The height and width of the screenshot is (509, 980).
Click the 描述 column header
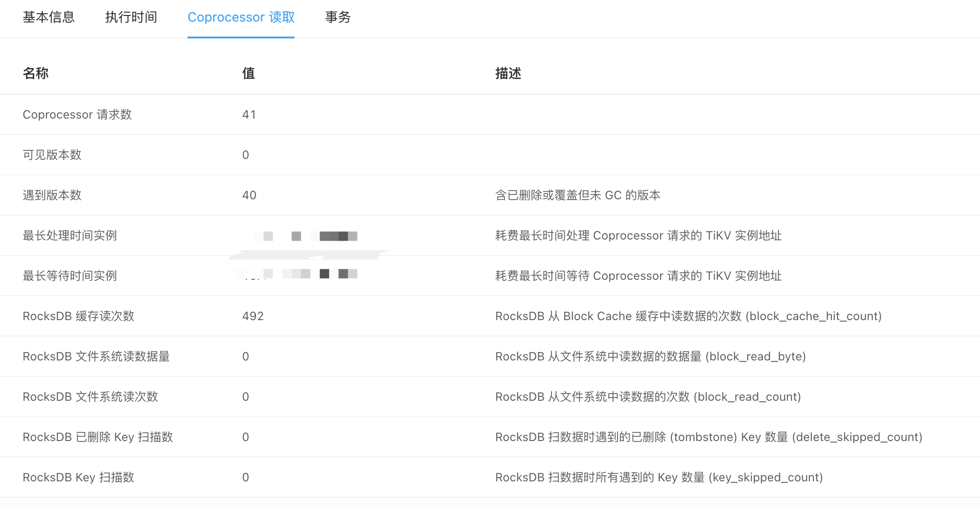tap(508, 73)
